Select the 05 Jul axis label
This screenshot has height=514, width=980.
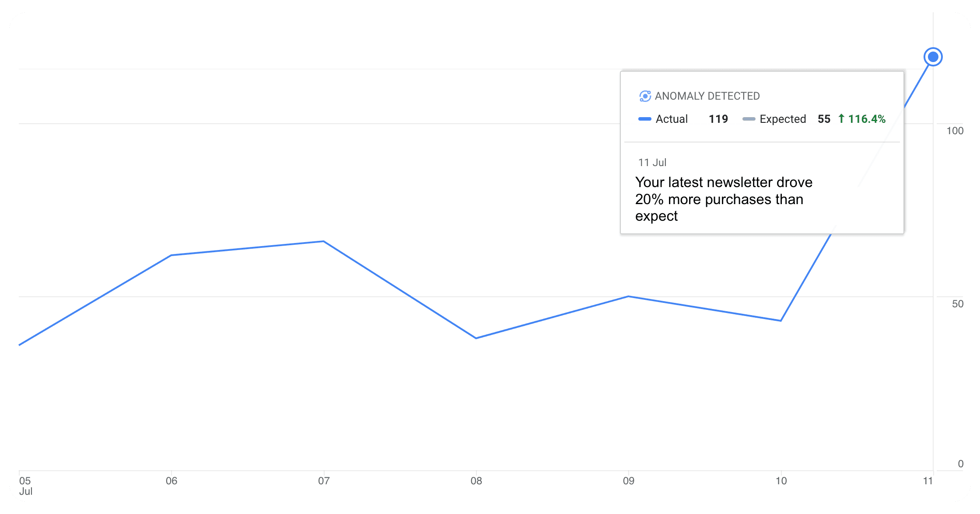pos(26,486)
